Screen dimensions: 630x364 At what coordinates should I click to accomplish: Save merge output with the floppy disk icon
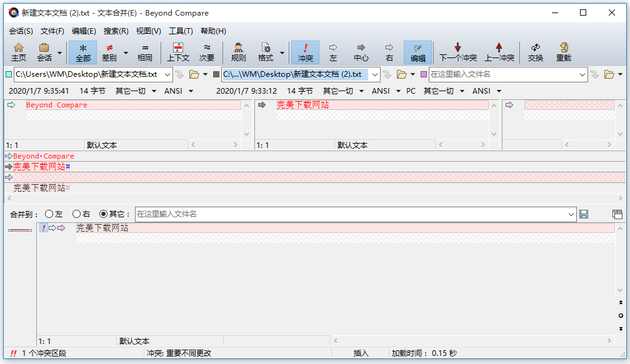point(584,214)
